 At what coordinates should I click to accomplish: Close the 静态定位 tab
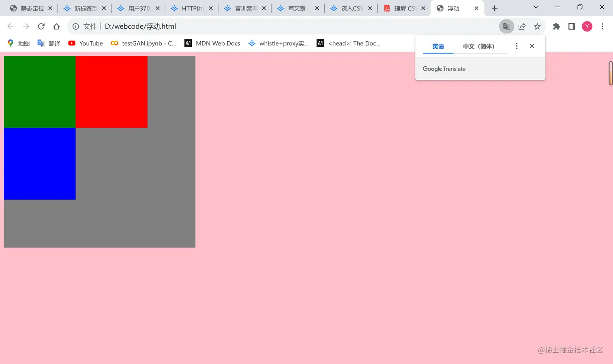click(x=50, y=8)
